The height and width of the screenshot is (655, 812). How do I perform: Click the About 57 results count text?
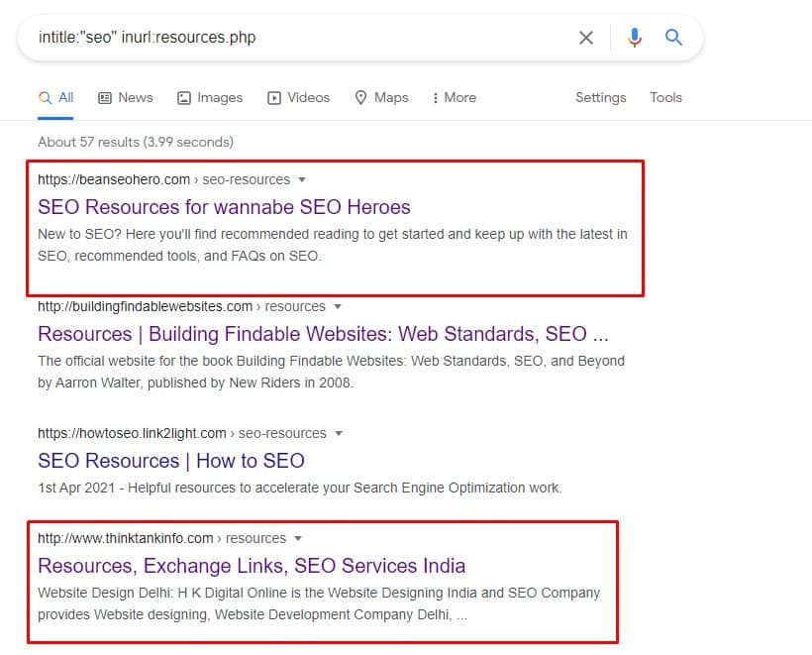tap(136, 142)
